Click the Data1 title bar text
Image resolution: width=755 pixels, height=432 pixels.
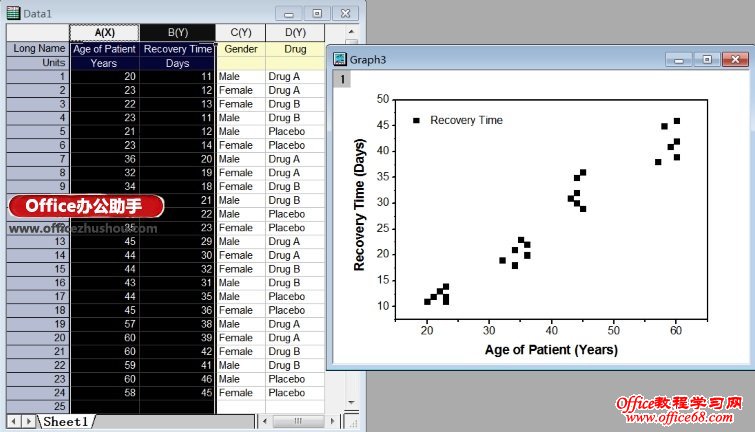37,13
